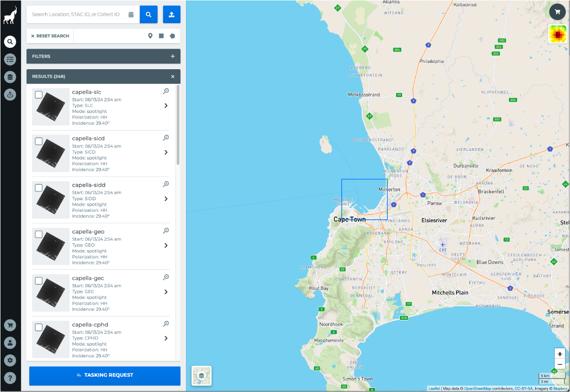Image resolution: width=570 pixels, height=392 pixels.
Task: Click the capella-gec image thumbnail
Action: pyautogui.click(x=51, y=293)
